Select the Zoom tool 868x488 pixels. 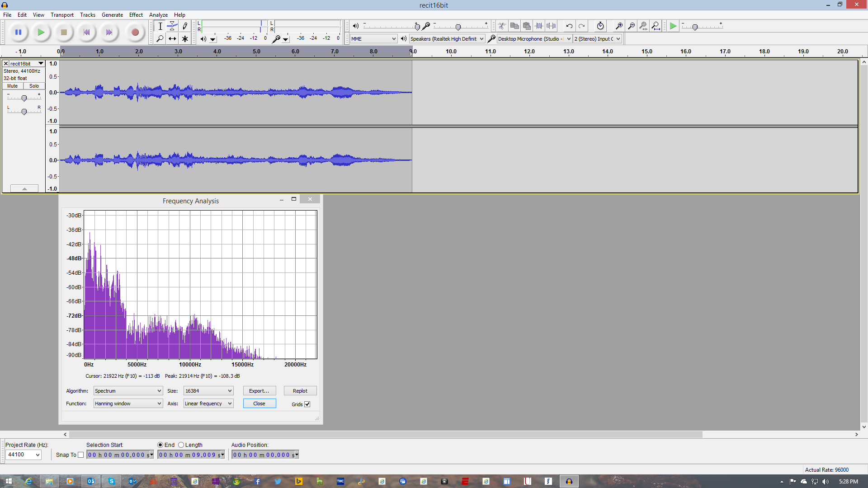tap(160, 39)
